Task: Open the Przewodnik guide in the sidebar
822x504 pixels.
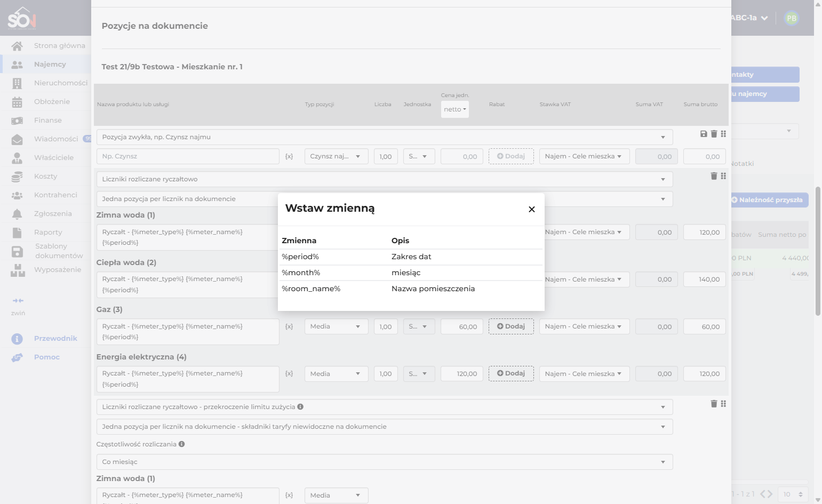Action: coord(55,339)
